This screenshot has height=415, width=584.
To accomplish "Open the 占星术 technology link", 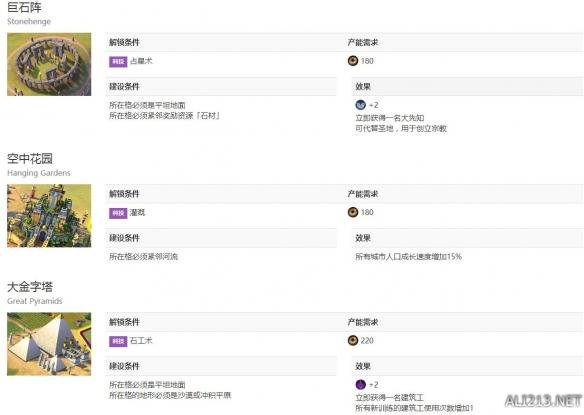I will [x=141, y=61].
